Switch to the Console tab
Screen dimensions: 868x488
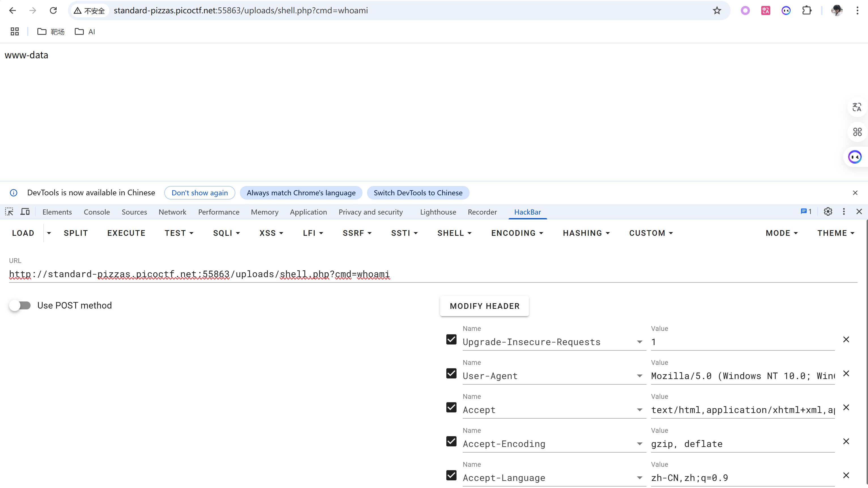tap(97, 212)
